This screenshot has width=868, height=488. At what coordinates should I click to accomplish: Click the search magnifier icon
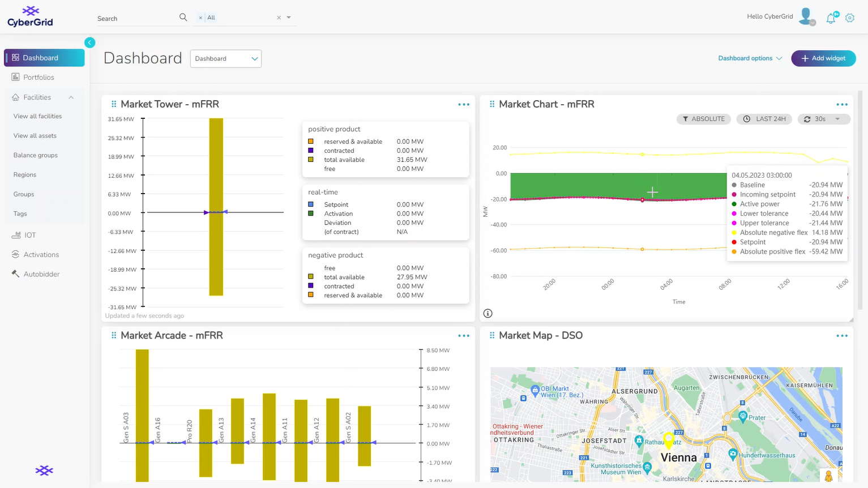tap(183, 18)
